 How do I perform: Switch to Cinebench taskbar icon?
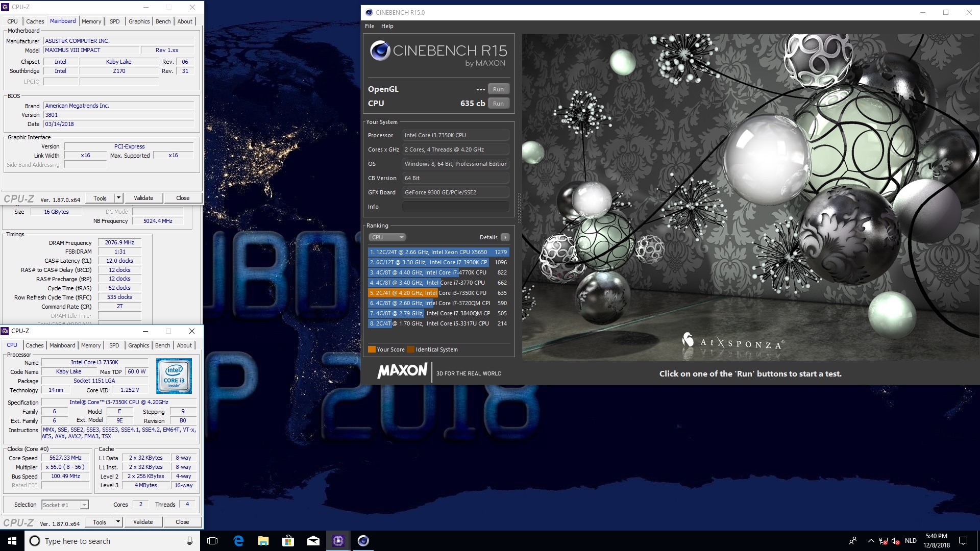coord(363,541)
